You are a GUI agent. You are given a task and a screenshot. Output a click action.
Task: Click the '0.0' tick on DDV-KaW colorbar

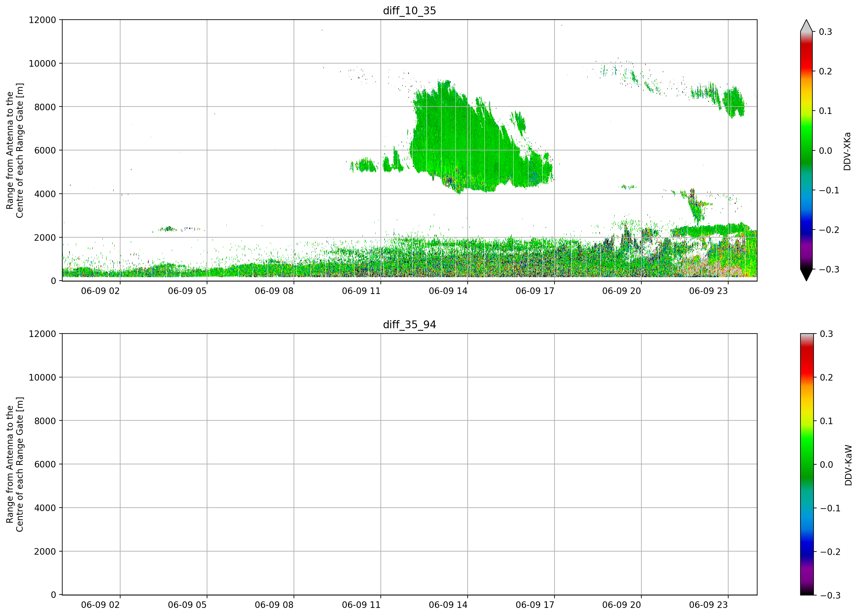[826, 464]
